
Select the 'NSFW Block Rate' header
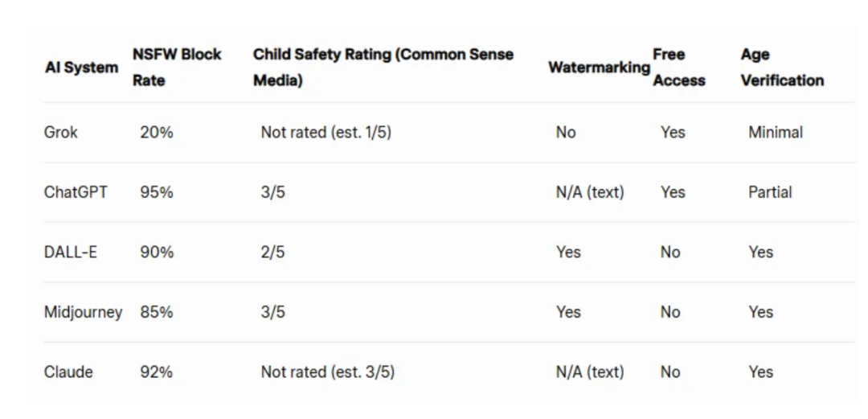[x=177, y=68]
